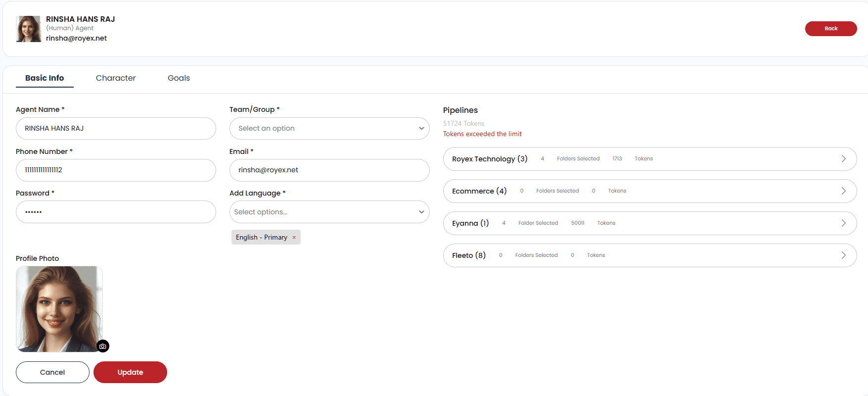Remove the English - Primary language tag
Screen dimensions: 868x396
pos(294,238)
